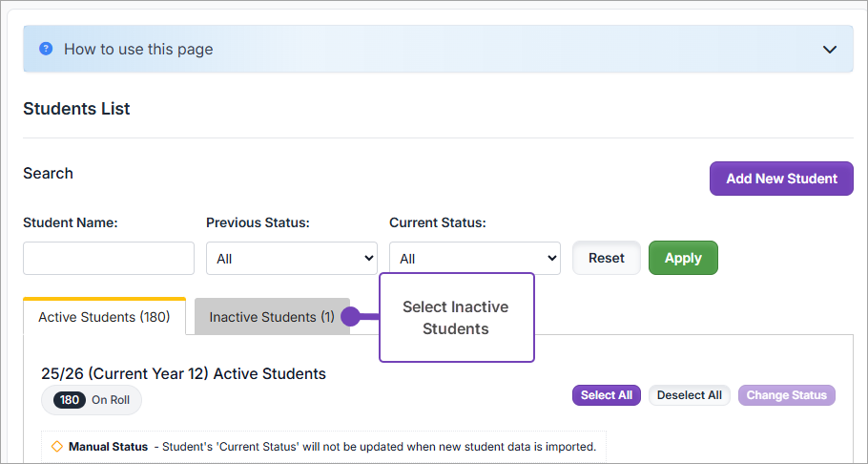Expand the help banner using the chevron arrow
This screenshot has height=464, width=868.
coord(830,50)
